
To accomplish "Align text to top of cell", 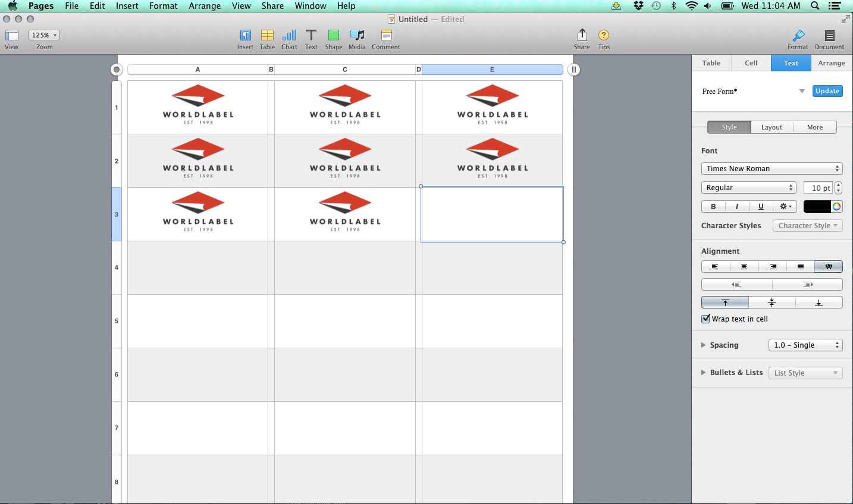I will click(x=725, y=302).
